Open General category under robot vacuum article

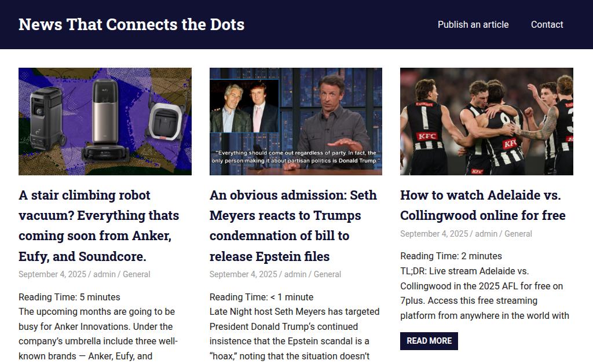point(137,274)
